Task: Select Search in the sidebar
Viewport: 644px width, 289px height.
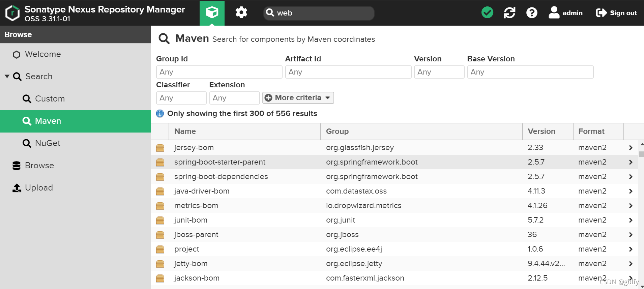Action: pyautogui.click(x=39, y=77)
